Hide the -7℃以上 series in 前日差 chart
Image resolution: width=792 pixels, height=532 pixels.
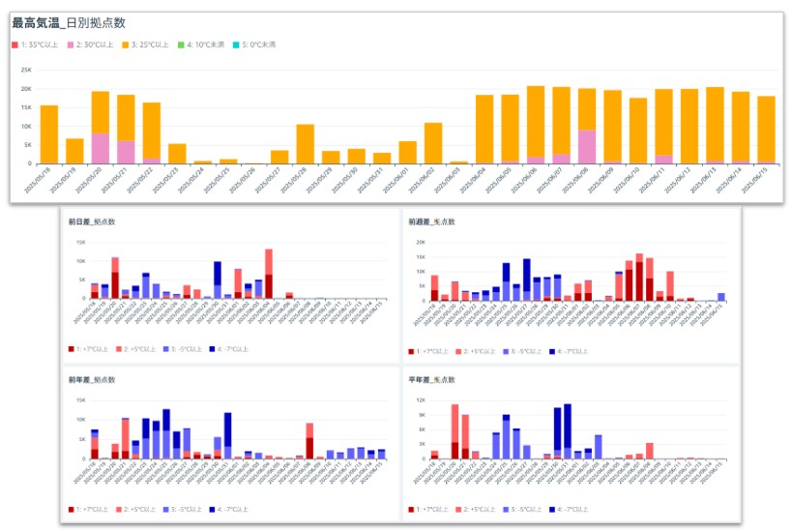click(x=230, y=348)
